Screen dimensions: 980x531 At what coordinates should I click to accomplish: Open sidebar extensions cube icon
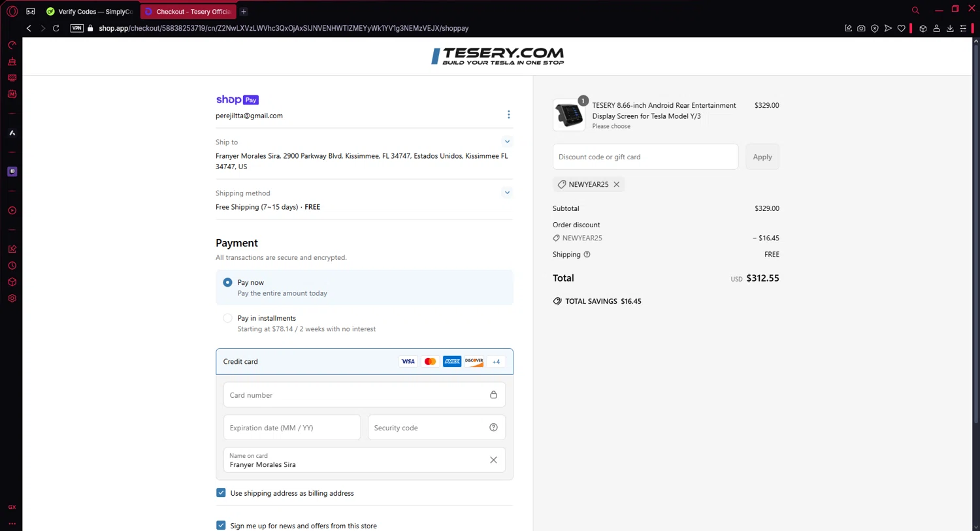pos(12,282)
